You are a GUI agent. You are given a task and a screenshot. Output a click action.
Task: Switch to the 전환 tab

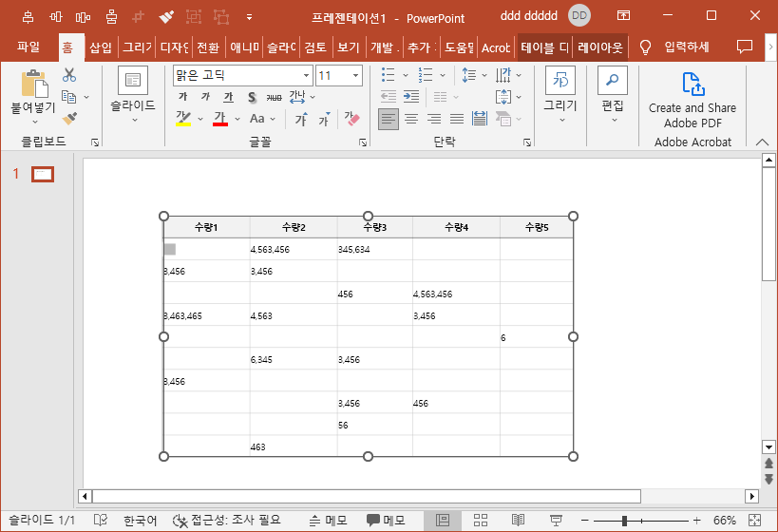coord(208,47)
